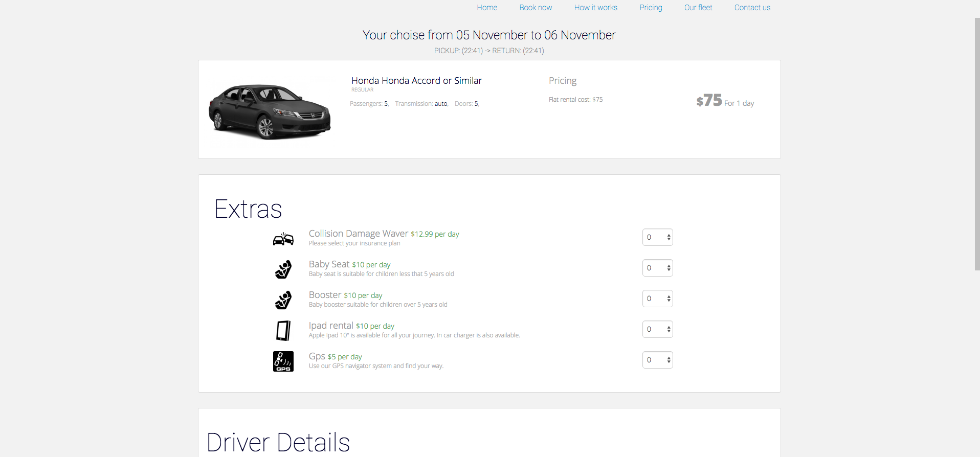The image size is (980, 457).
Task: Click the Baby Seat icon
Action: (283, 269)
